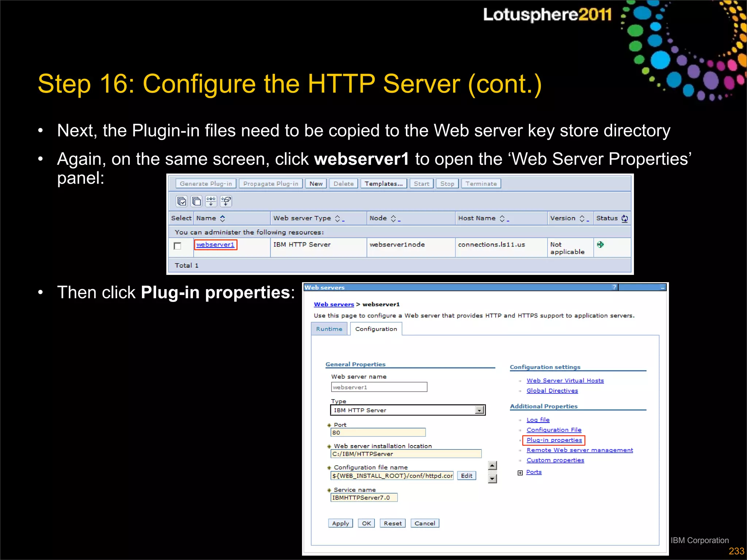This screenshot has height=560, width=747.
Task: Click the Web server name field
Action: pos(379,387)
